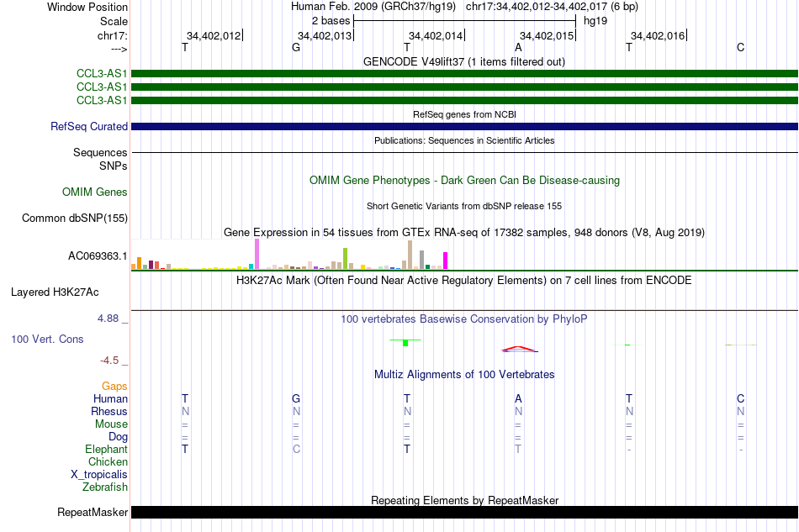
Task: Open GENCODE V49lift37 track title
Action: [464, 62]
